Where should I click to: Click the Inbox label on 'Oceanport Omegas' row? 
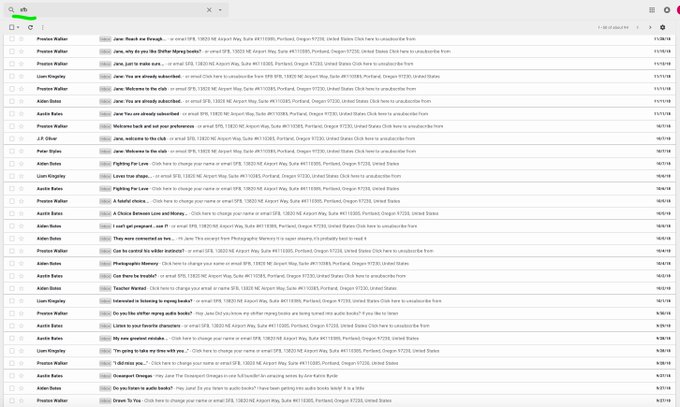tap(105, 376)
